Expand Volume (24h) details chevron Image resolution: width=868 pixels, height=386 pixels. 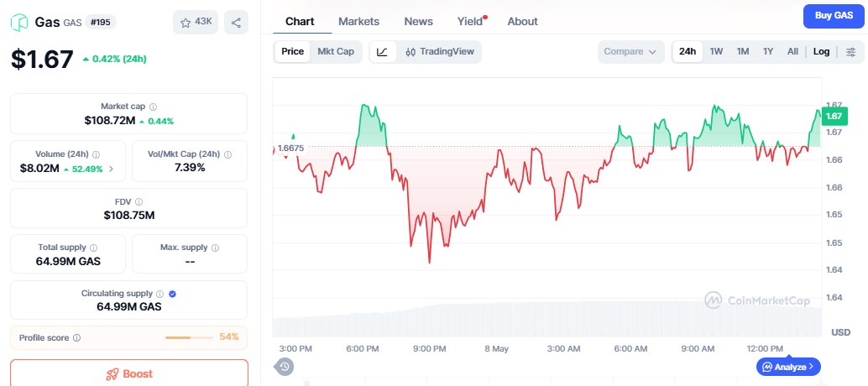click(111, 170)
